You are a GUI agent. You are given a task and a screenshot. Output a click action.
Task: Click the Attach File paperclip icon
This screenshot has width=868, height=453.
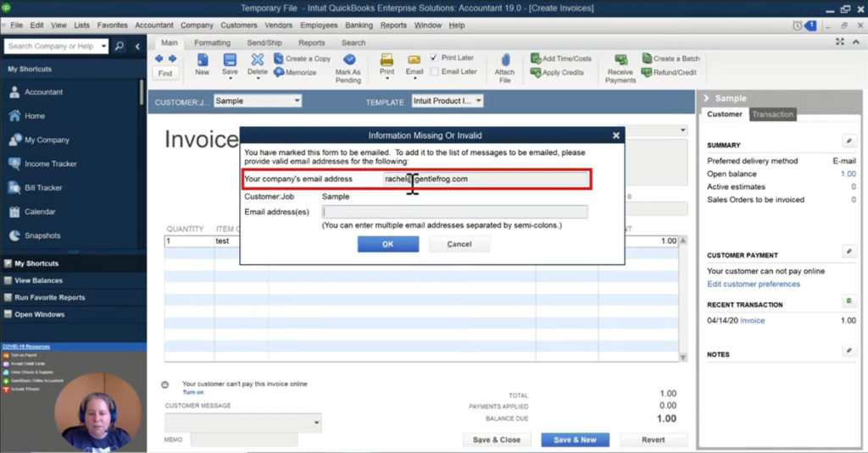(504, 60)
